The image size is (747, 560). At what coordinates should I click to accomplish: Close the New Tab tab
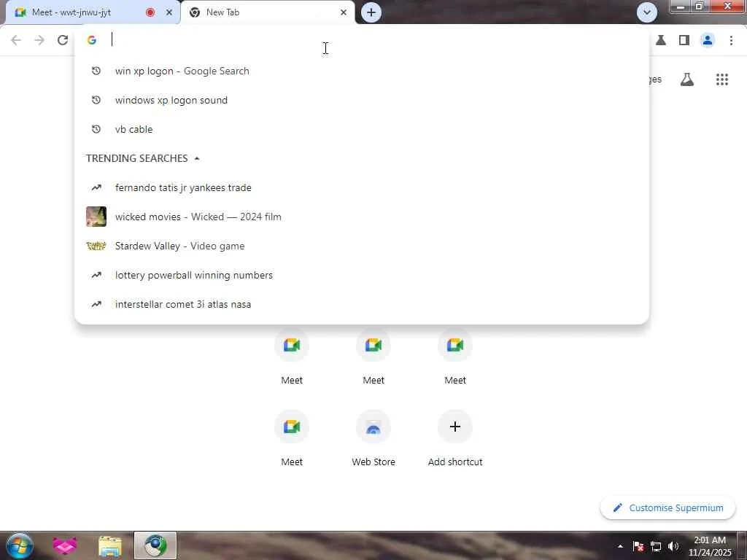[x=344, y=12]
